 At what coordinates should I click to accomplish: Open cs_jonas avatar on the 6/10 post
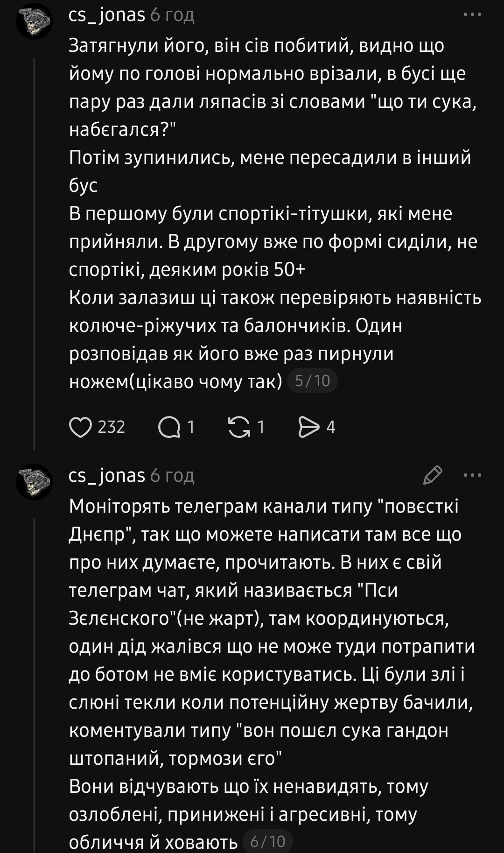pyautogui.click(x=34, y=482)
